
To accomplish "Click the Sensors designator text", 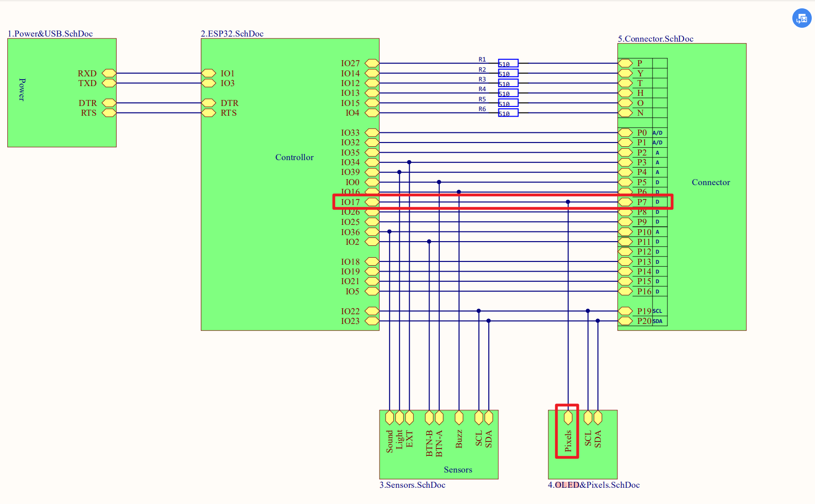I will click(458, 470).
